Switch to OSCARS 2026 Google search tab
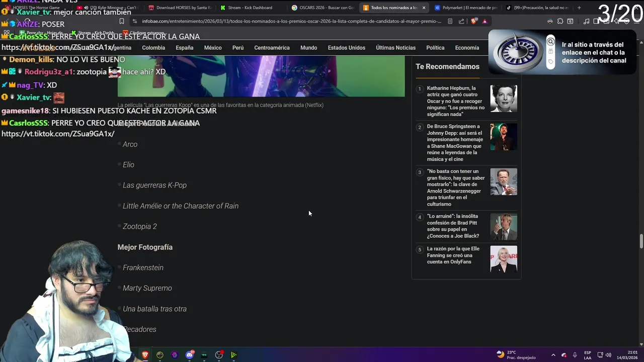The width and height of the screenshot is (644, 362). [323, 8]
